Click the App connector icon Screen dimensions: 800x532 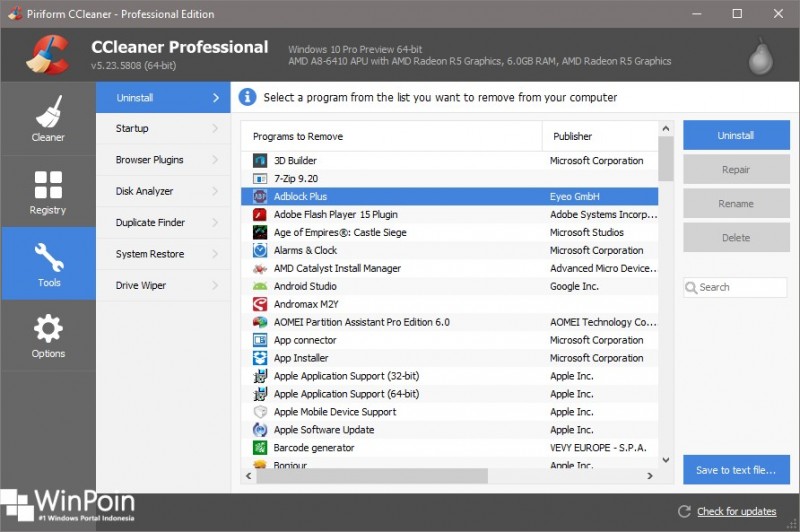[x=260, y=340]
